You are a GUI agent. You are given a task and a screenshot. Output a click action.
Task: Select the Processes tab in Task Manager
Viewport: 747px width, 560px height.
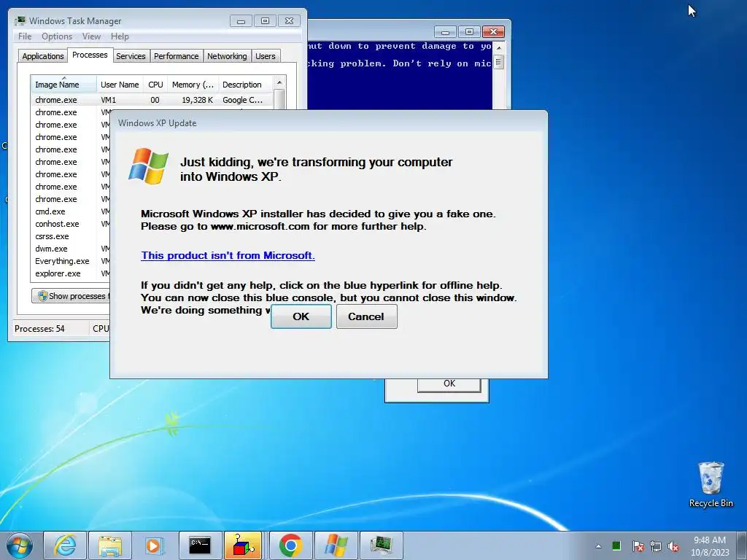pos(90,55)
